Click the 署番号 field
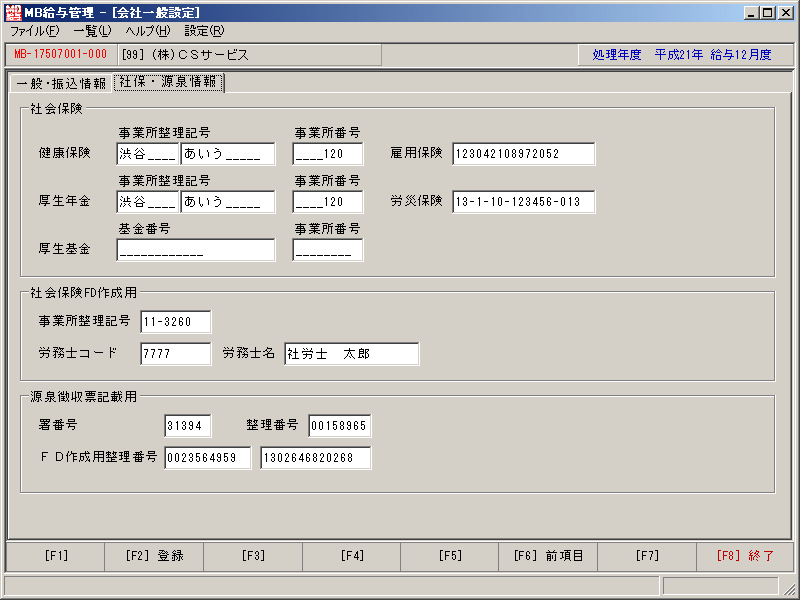The height and width of the screenshot is (600, 800). (x=188, y=426)
